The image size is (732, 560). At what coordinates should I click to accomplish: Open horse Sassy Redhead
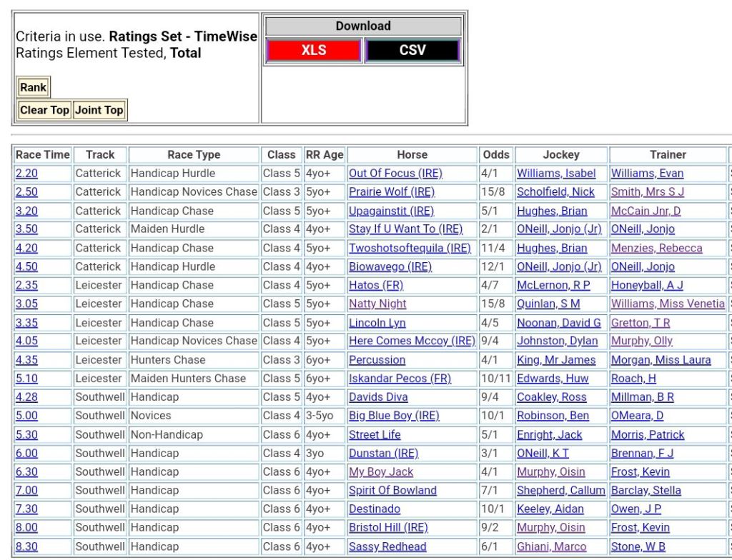tap(387, 546)
